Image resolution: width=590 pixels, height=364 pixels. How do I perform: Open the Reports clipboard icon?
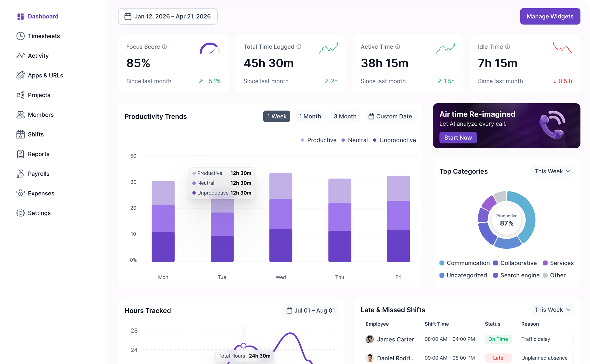point(21,154)
